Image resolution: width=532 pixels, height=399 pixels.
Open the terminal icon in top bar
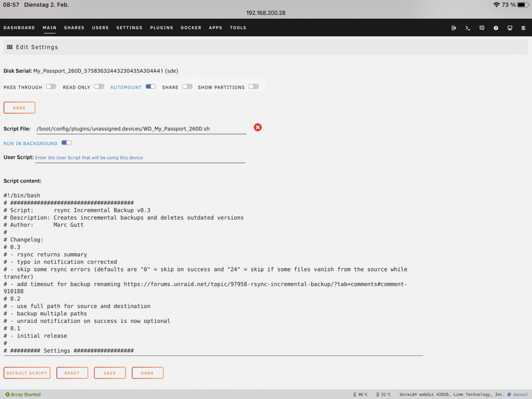click(x=468, y=28)
